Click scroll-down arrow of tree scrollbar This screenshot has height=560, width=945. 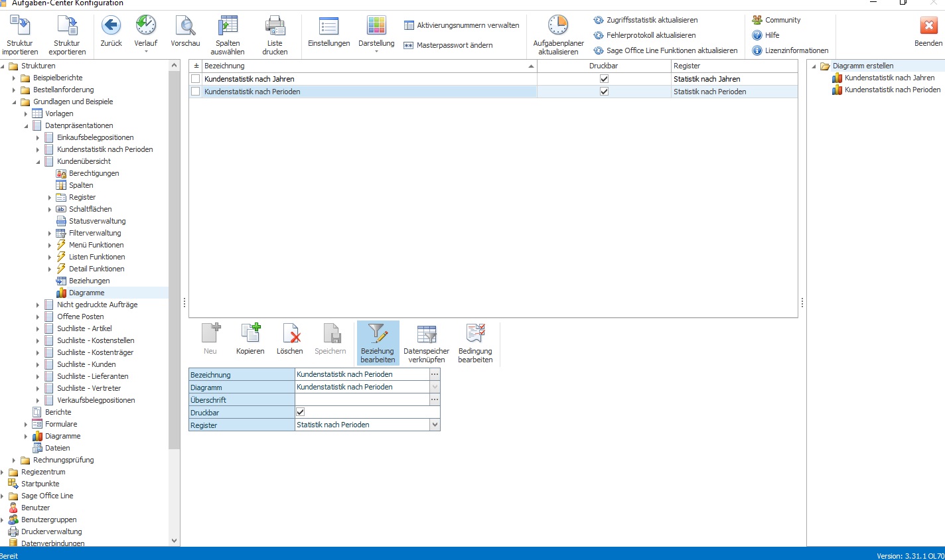pyautogui.click(x=175, y=541)
